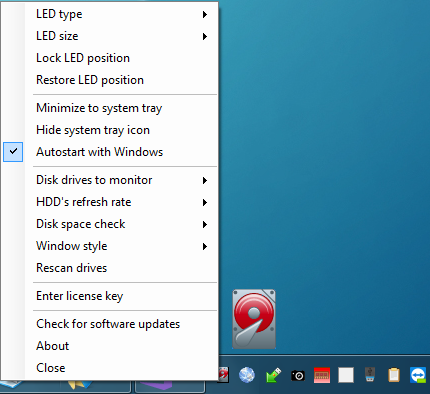430x394 pixels.
Task: Expand Disk drives to monitor submenu arrow
Action: tap(205, 180)
